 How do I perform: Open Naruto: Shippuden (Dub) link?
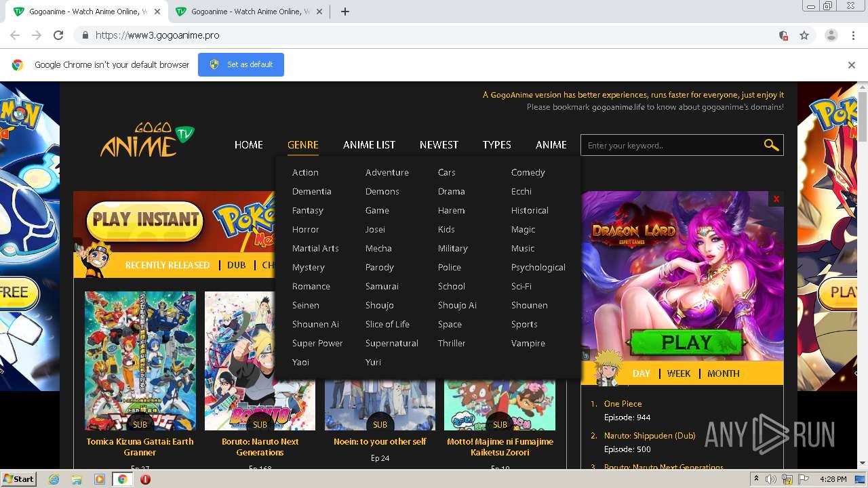coord(650,436)
